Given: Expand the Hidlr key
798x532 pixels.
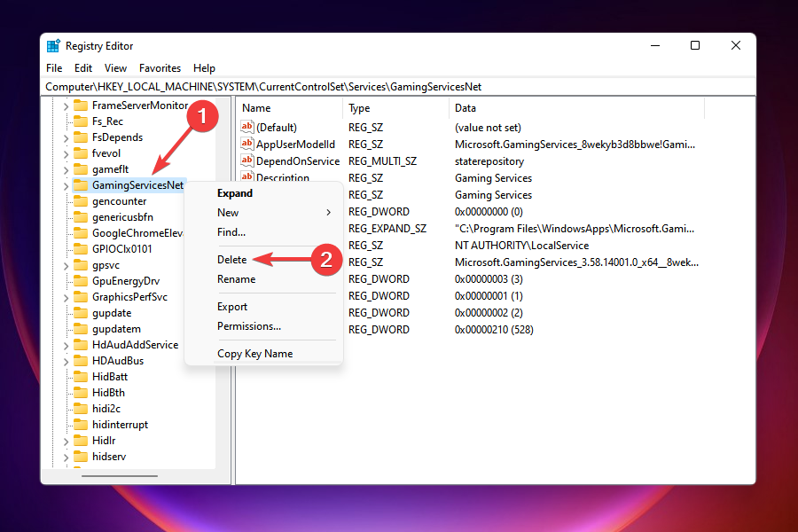Looking at the screenshot, I should (x=66, y=442).
